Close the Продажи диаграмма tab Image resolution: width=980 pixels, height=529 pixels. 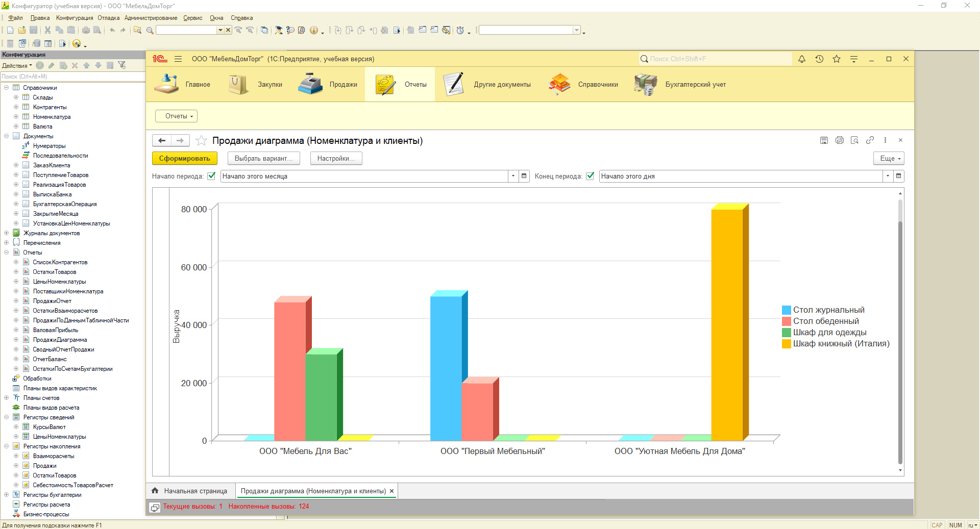click(x=392, y=491)
